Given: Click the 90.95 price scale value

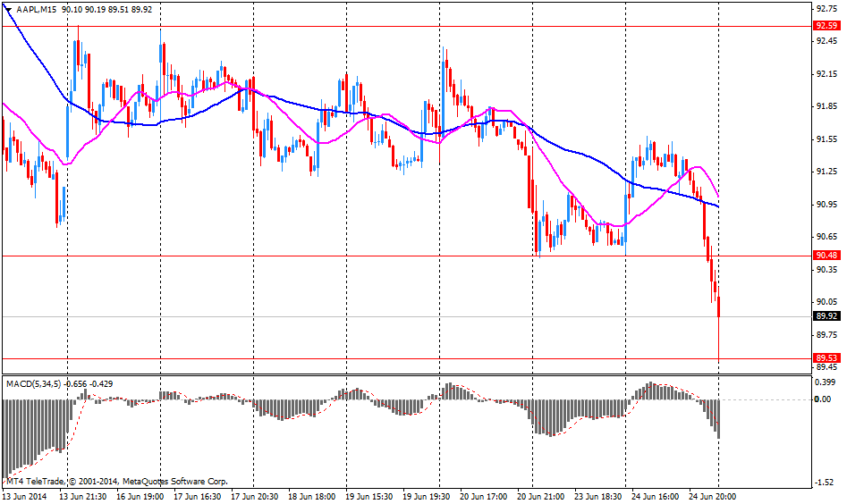Looking at the screenshot, I should tap(827, 204).
